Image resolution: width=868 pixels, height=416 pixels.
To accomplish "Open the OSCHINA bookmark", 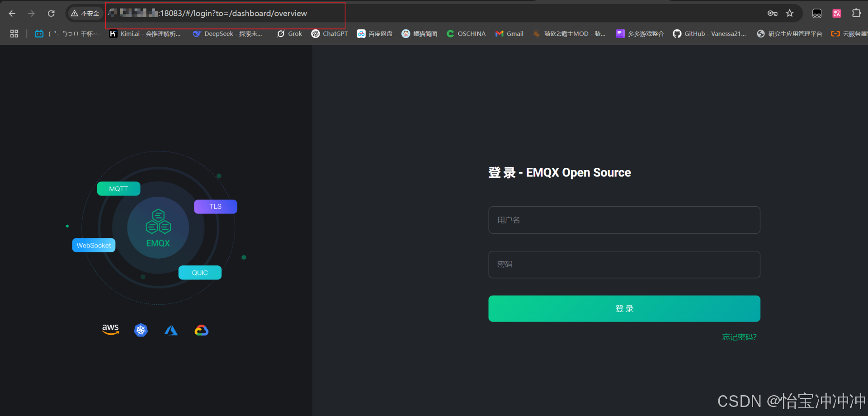I will 466,34.
